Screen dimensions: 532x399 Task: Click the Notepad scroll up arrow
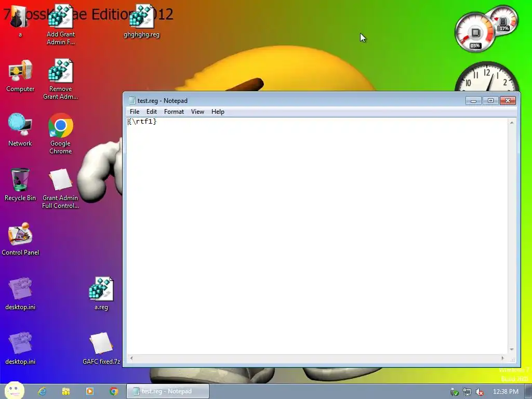pos(512,123)
